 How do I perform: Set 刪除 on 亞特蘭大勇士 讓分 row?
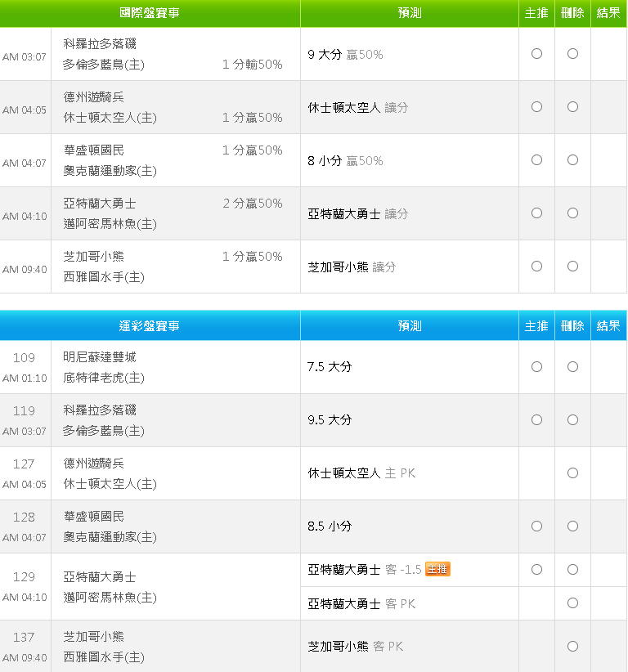point(572,213)
